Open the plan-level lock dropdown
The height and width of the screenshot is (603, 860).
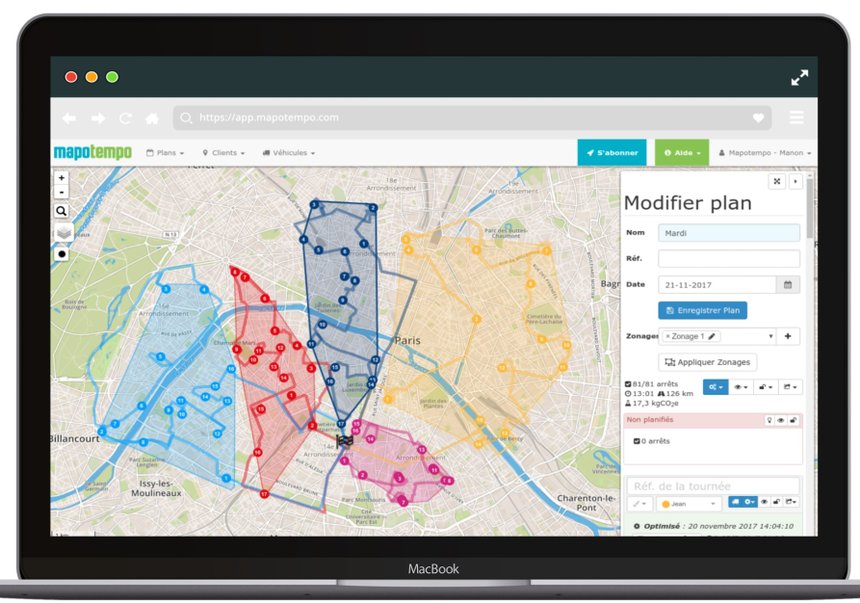pyautogui.click(x=766, y=387)
